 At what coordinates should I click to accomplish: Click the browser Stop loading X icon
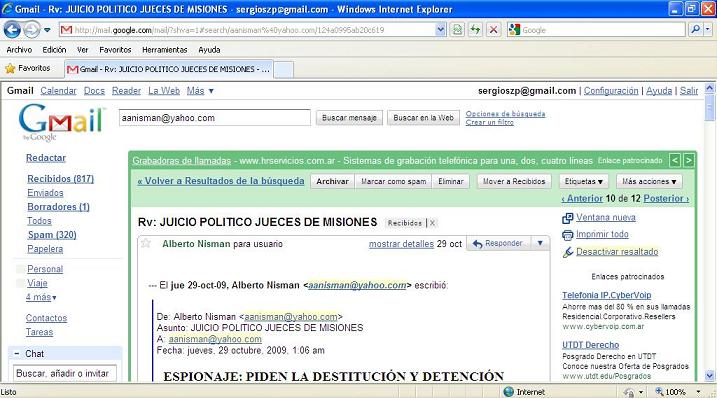pos(493,30)
